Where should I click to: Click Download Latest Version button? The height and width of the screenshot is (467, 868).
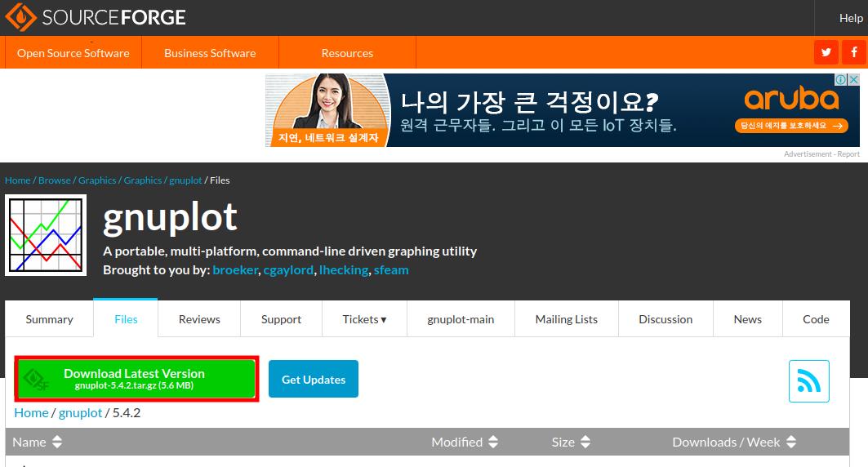(x=136, y=379)
